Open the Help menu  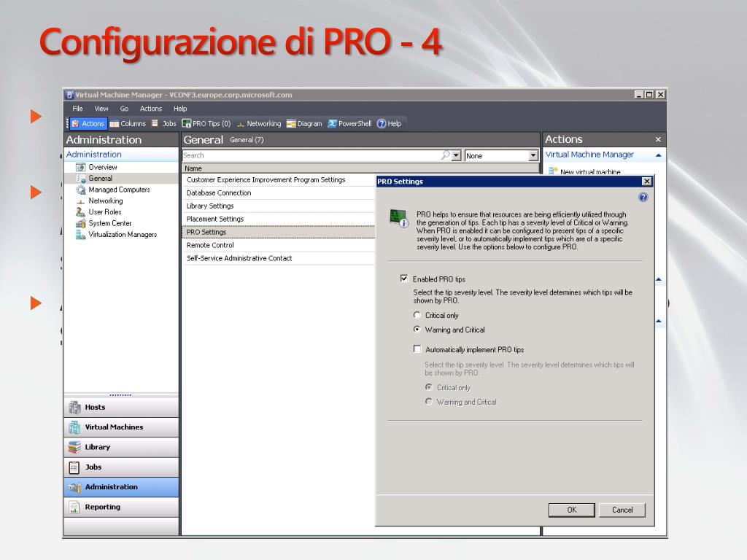[x=180, y=109]
